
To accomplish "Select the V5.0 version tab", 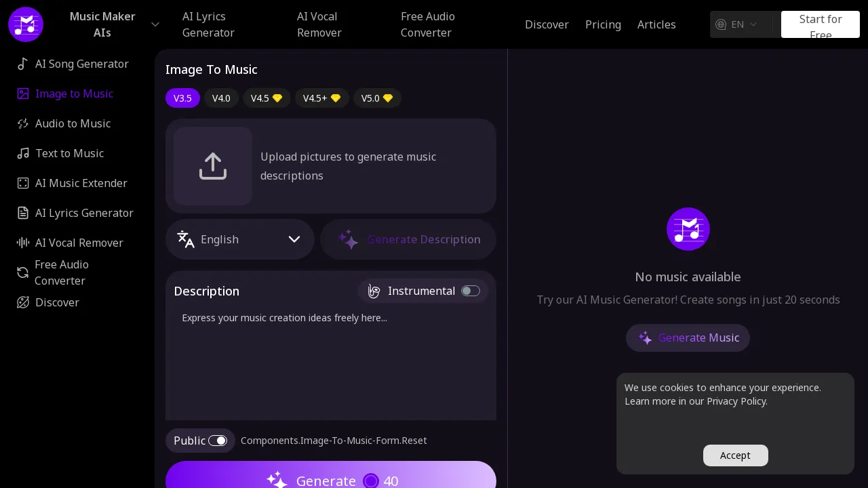I will [377, 98].
